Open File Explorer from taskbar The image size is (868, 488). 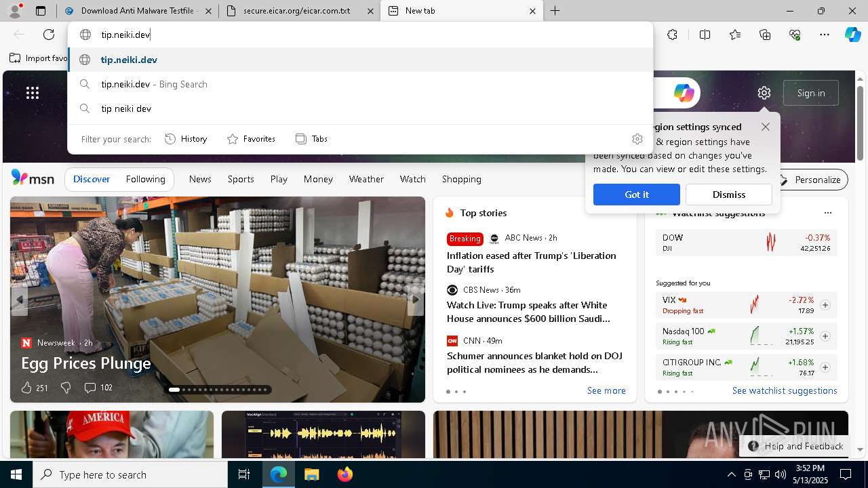[x=311, y=474]
